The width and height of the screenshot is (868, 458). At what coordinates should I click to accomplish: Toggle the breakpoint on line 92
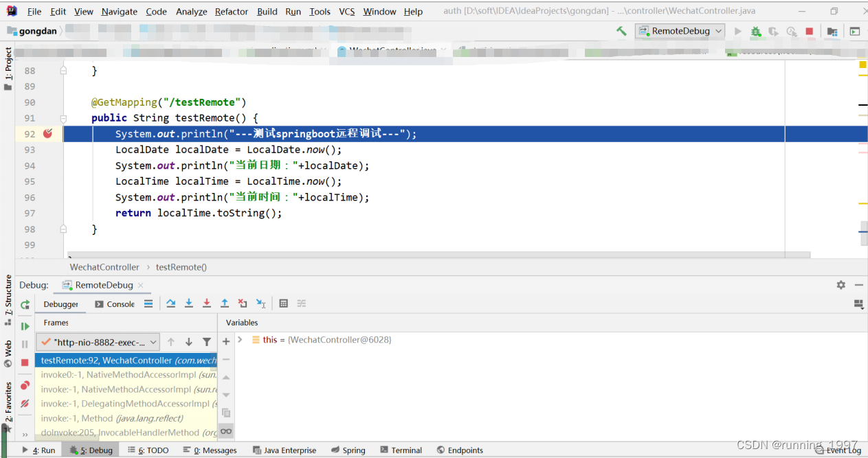click(47, 133)
